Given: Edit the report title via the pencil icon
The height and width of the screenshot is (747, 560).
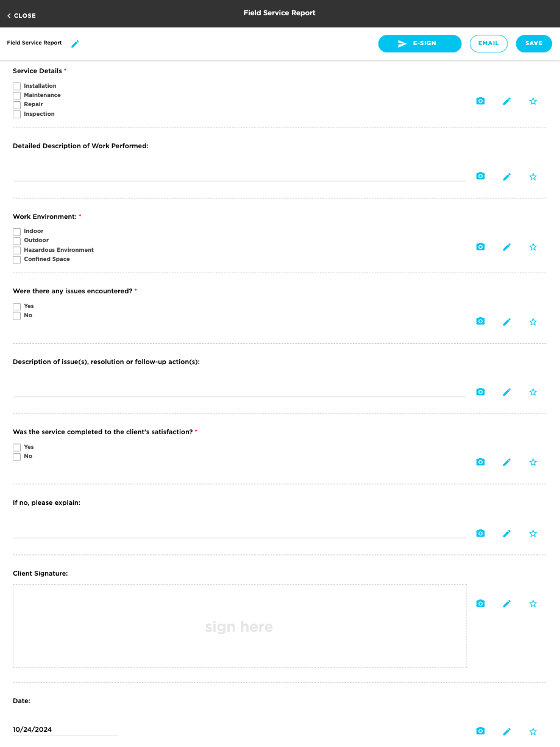Looking at the screenshot, I should pos(75,43).
